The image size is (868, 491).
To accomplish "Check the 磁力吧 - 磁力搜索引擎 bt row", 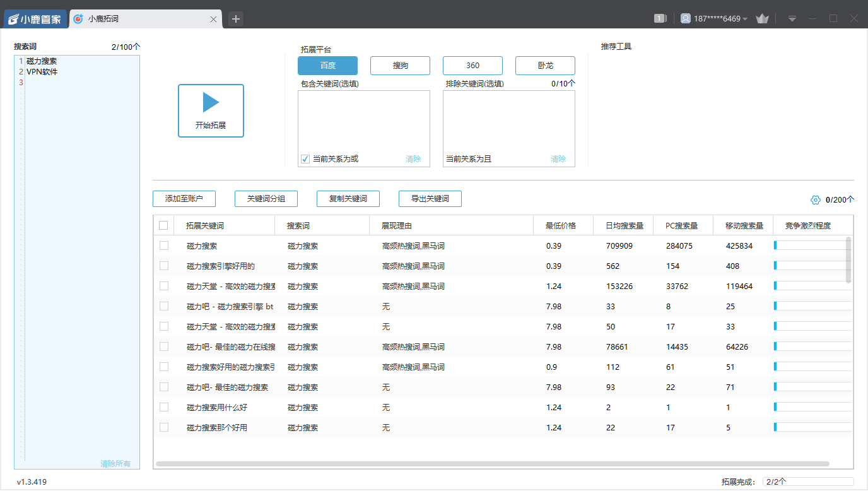I will (x=164, y=306).
